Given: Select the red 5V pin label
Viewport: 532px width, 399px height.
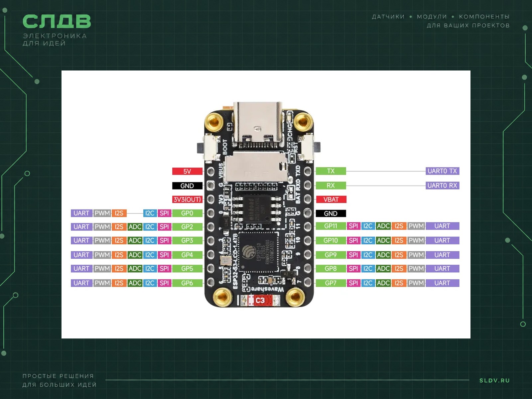Looking at the screenshot, I should coord(187,171).
